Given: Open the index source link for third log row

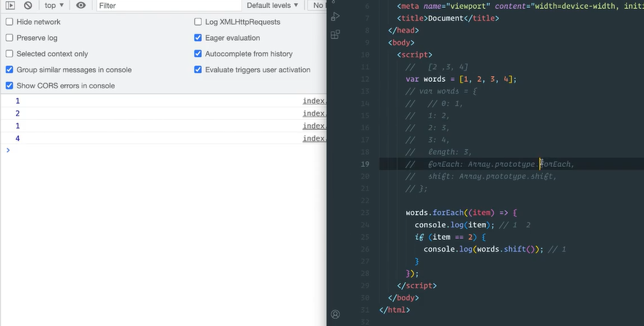Looking at the screenshot, I should 314,126.
